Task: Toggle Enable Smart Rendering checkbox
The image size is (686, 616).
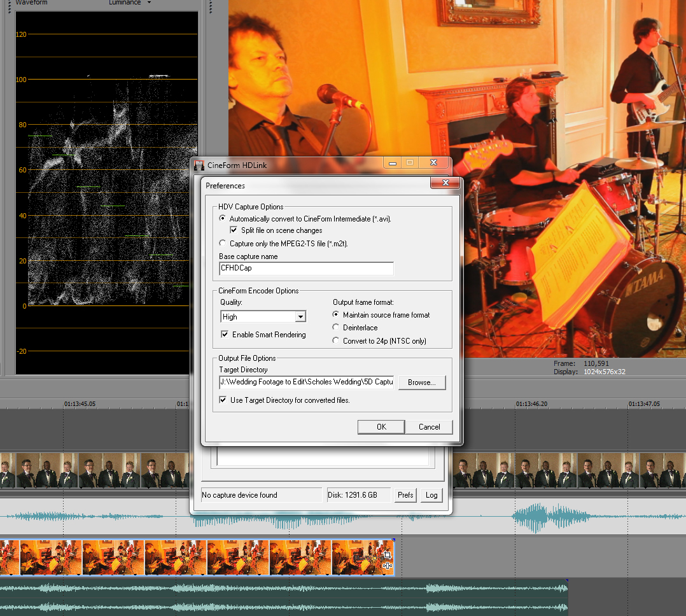Action: pyautogui.click(x=225, y=335)
